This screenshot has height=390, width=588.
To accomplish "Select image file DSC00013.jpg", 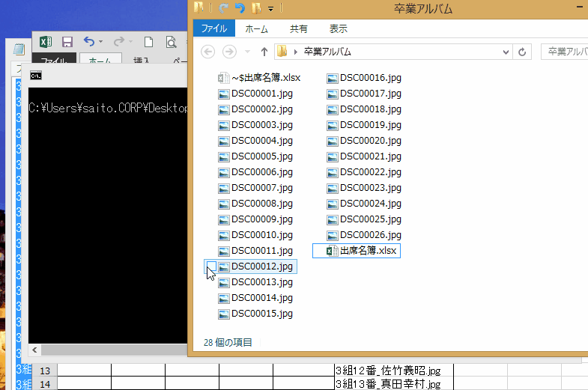I will point(255,282).
